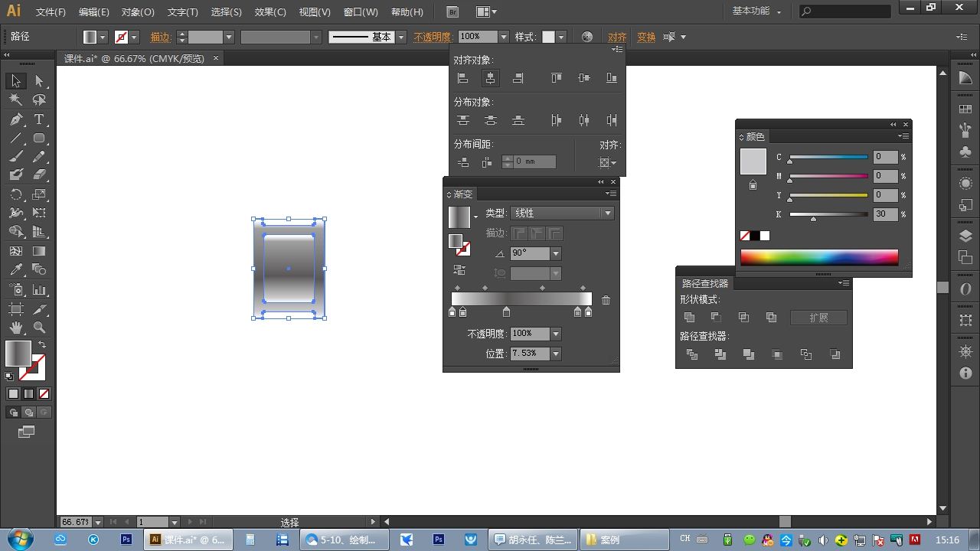Click the Divide pathfinder icon

point(692,354)
